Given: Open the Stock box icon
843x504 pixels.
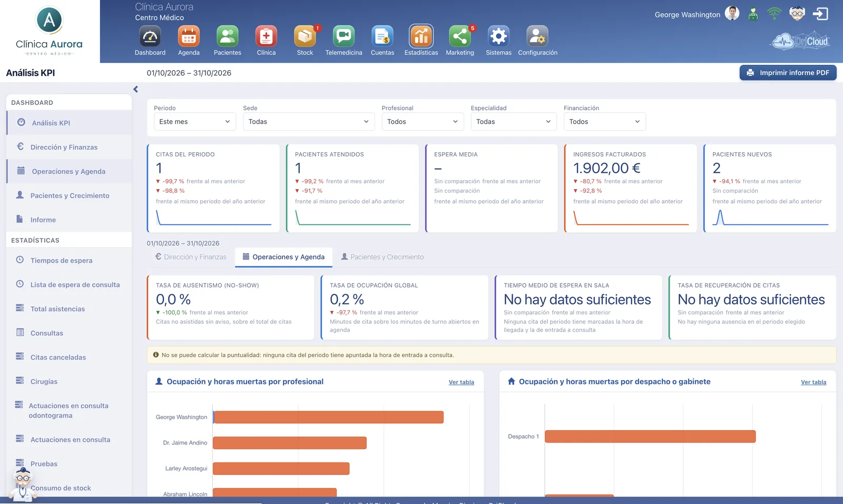Looking at the screenshot, I should coord(305,36).
